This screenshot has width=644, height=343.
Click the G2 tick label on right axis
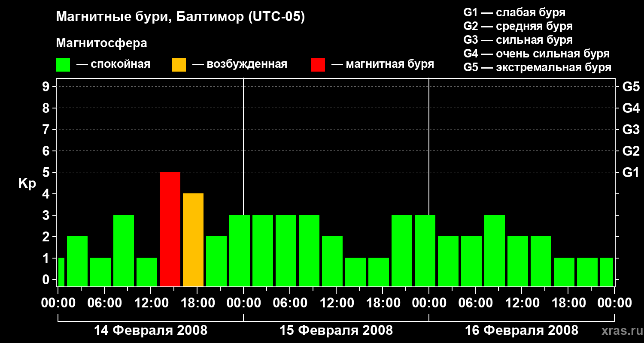click(631, 151)
